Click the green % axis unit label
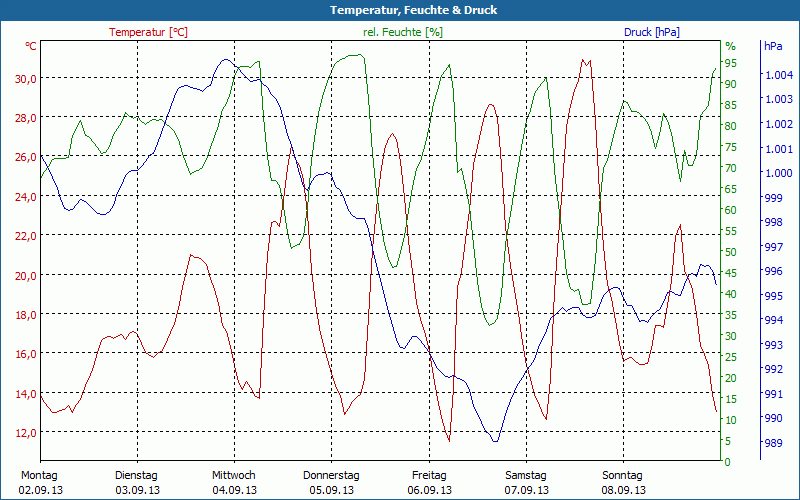Screen dimensions: 800x500 pos(730,46)
